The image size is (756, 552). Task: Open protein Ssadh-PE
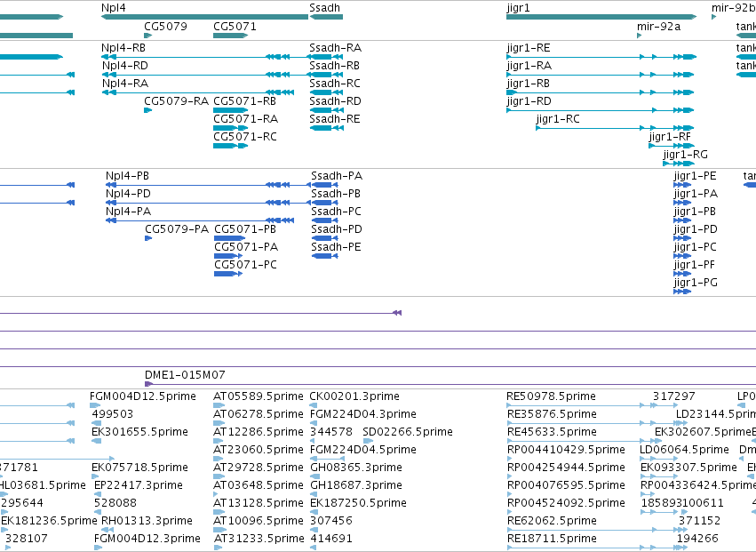click(x=336, y=247)
